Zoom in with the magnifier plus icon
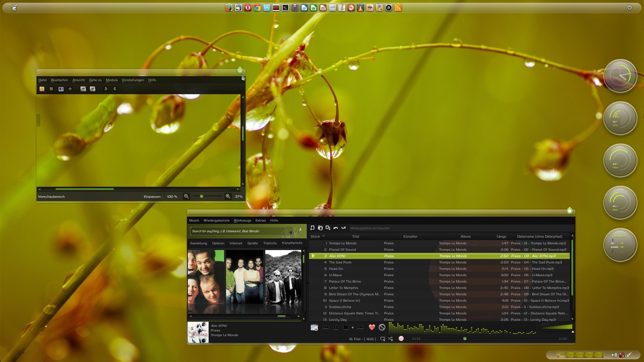The height and width of the screenshot is (362, 644). (228, 196)
